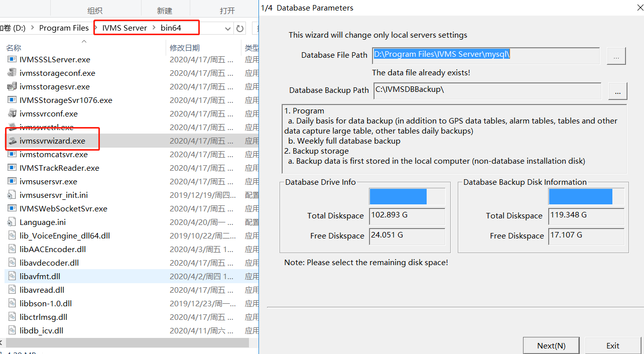Viewport: 644px width, 354px height.
Task: Open the 组织 ribbon group
Action: click(x=95, y=11)
